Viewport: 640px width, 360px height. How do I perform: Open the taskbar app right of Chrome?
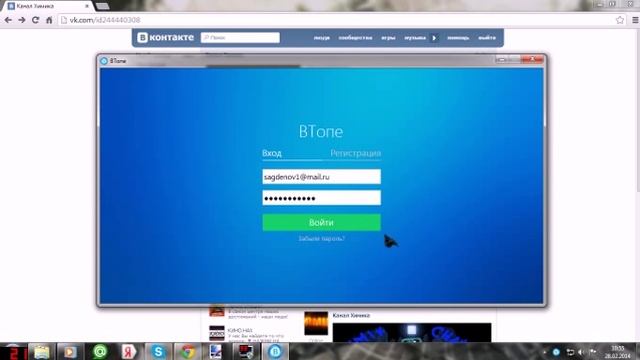(x=216, y=352)
